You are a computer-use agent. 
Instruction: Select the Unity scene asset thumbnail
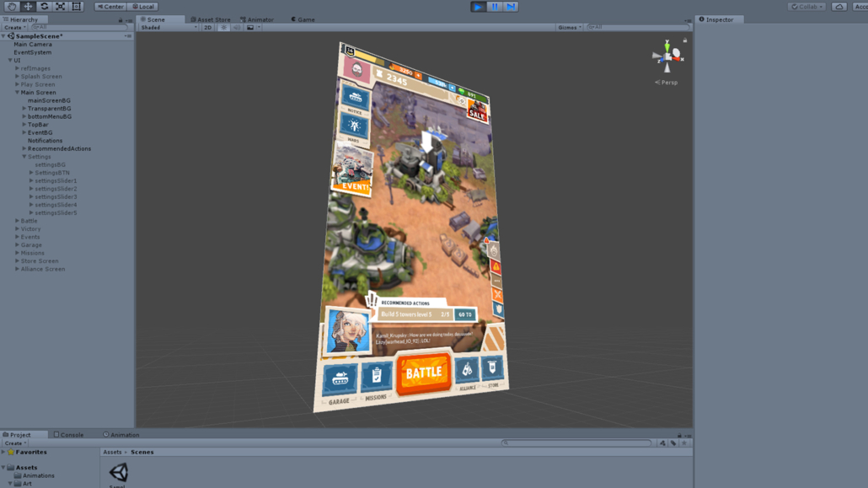coord(119,473)
